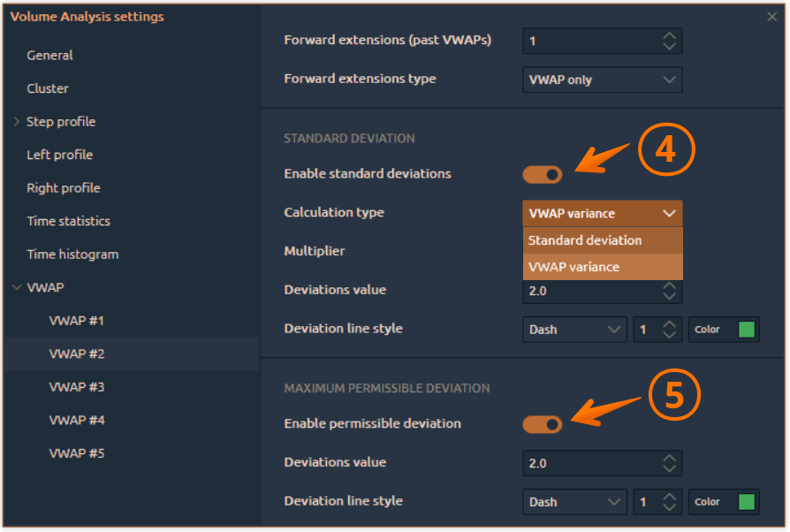790x532 pixels.
Task: Select VWAP #3 in sidebar
Action: [x=77, y=387]
